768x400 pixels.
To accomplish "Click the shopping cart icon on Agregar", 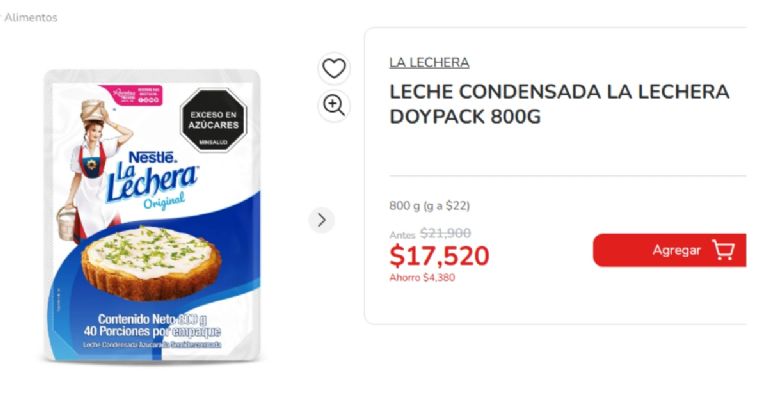I will [x=723, y=250].
